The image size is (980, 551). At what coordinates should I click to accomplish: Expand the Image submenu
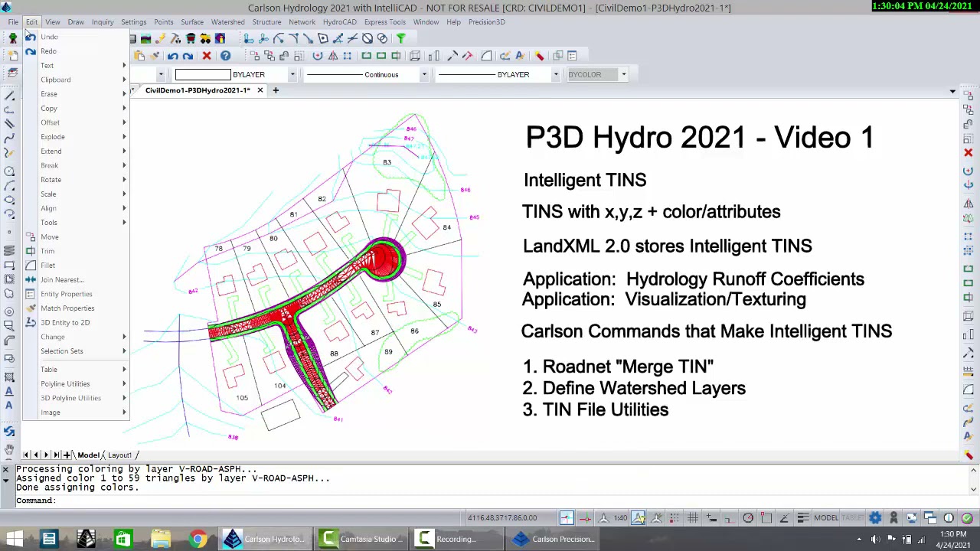[77, 412]
